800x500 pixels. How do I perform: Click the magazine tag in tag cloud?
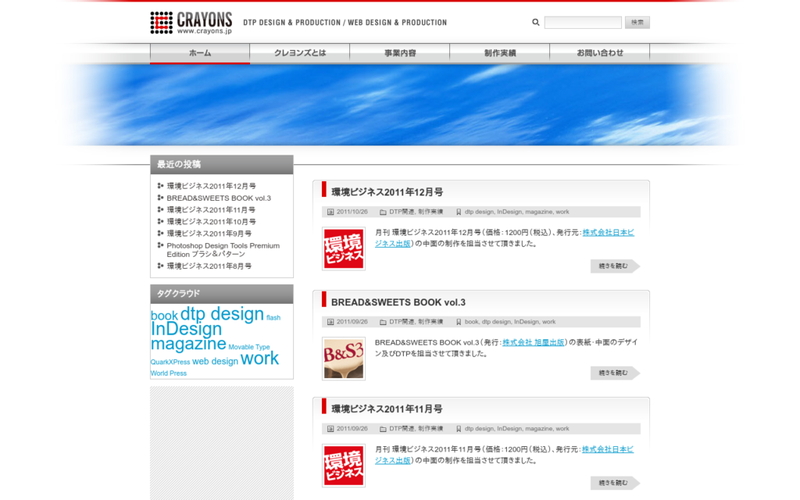[188, 344]
